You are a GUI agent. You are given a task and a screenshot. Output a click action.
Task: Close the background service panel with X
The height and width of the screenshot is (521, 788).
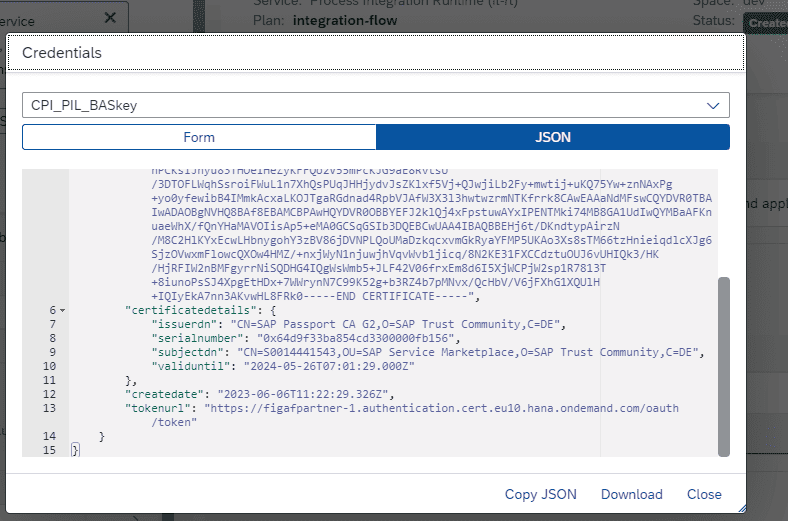[110, 18]
